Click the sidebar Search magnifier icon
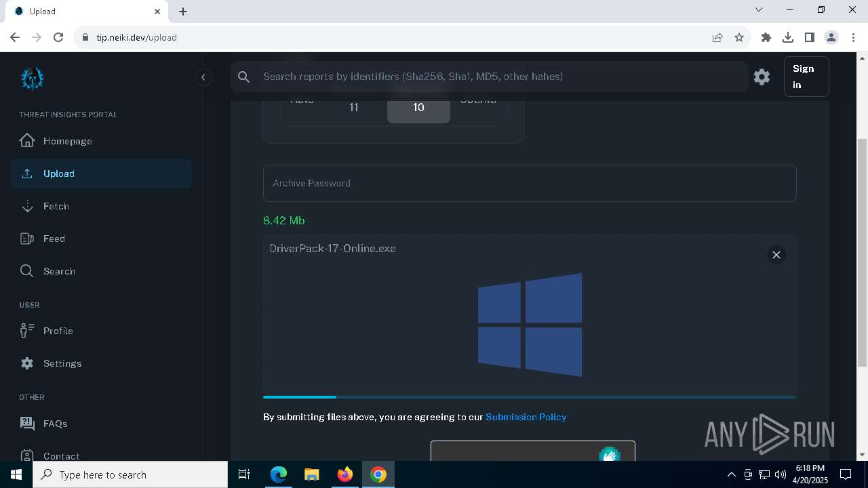The width and height of the screenshot is (868, 488). (27, 271)
